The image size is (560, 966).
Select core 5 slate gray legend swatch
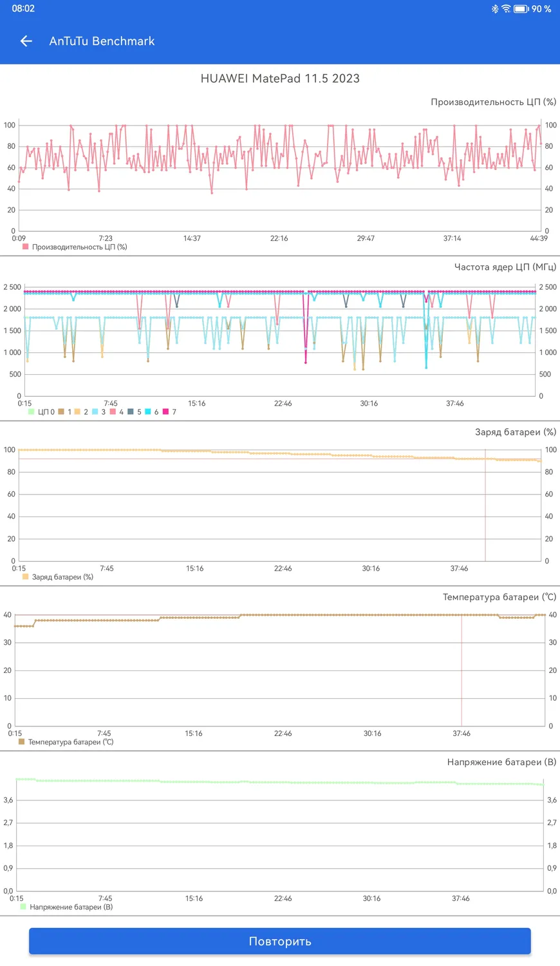click(131, 412)
